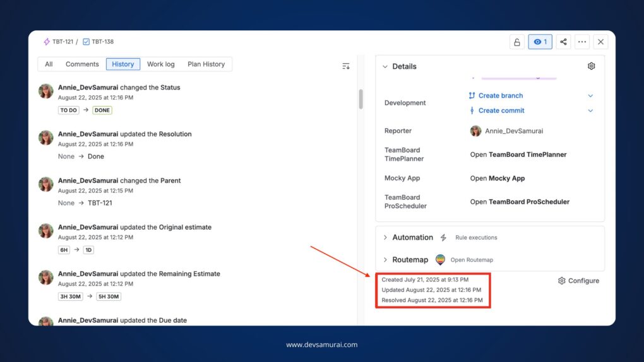
Task: Click the Routemap balloon icon
Action: (440, 260)
